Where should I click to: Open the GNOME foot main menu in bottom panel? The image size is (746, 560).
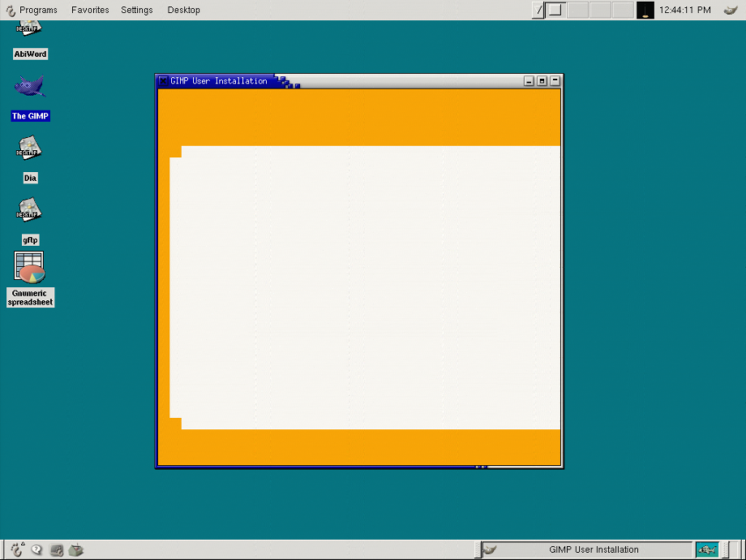click(18, 549)
